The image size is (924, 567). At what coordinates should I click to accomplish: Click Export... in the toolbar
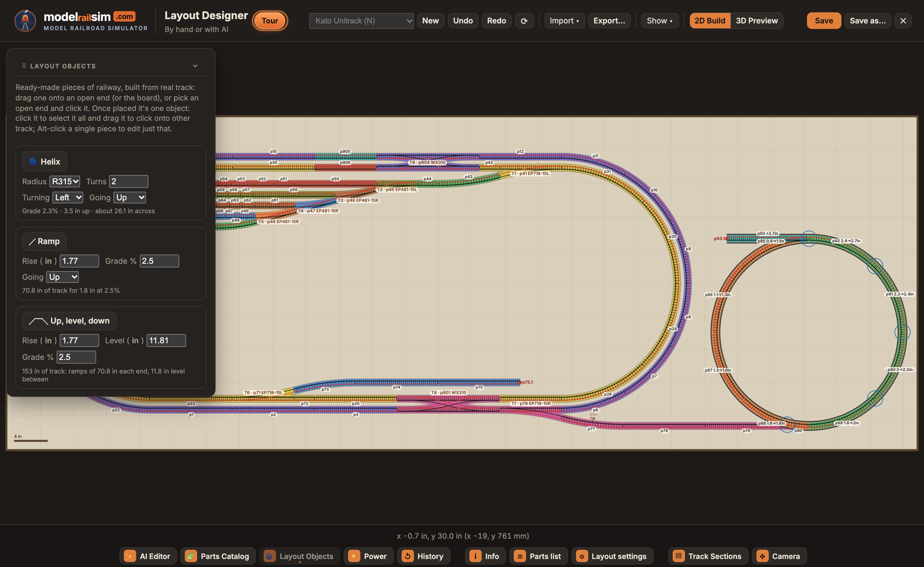[609, 21]
